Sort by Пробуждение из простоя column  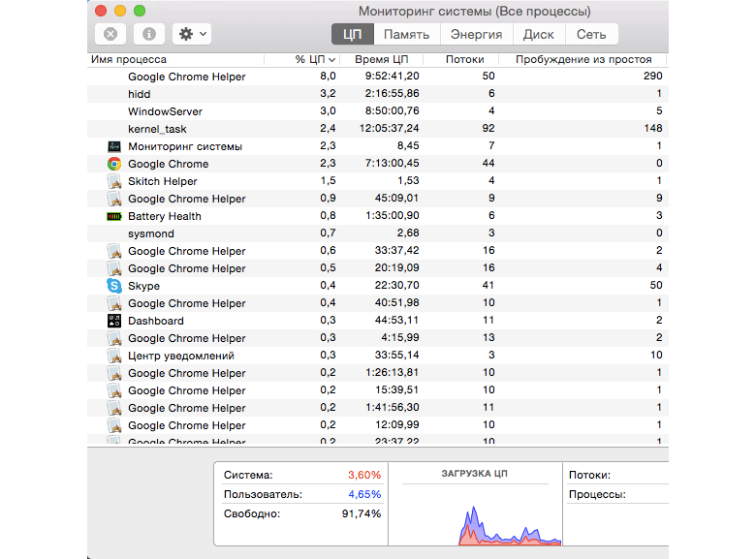[x=583, y=59]
